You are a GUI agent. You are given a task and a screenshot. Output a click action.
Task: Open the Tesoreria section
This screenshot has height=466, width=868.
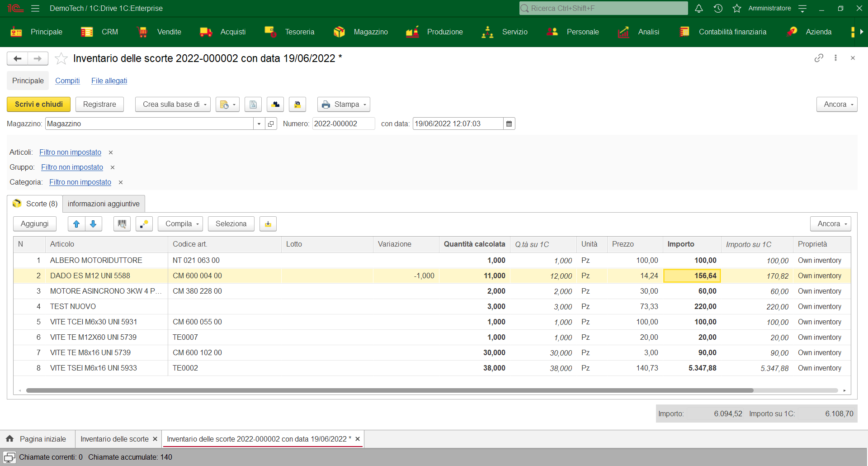(x=289, y=32)
